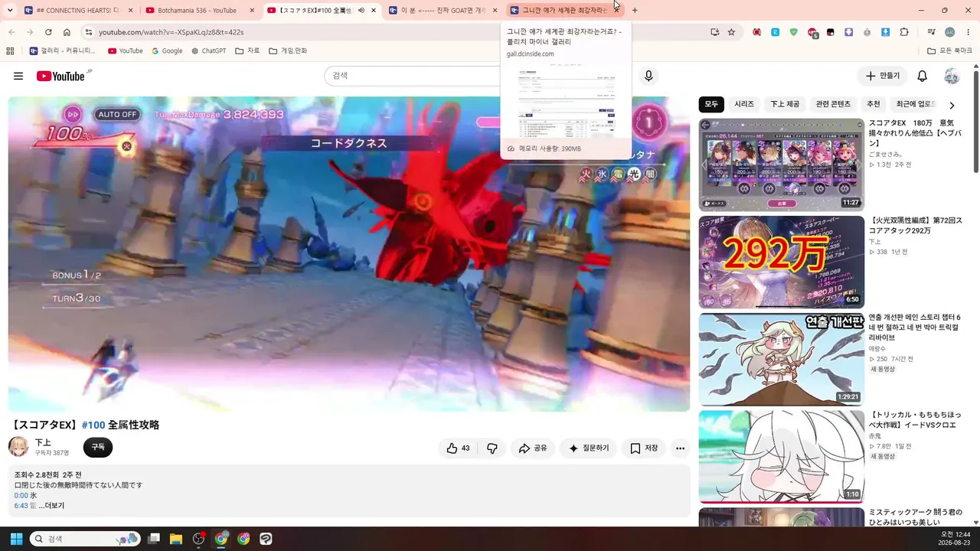Select the 시리즈 filter chip
The width and height of the screenshot is (980, 551).
click(744, 104)
